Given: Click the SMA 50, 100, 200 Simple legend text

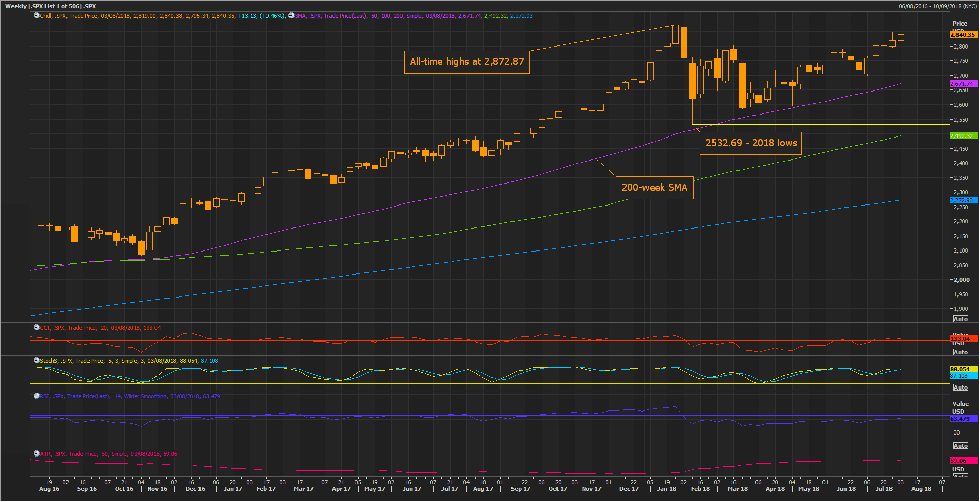Looking at the screenshot, I should [414, 16].
